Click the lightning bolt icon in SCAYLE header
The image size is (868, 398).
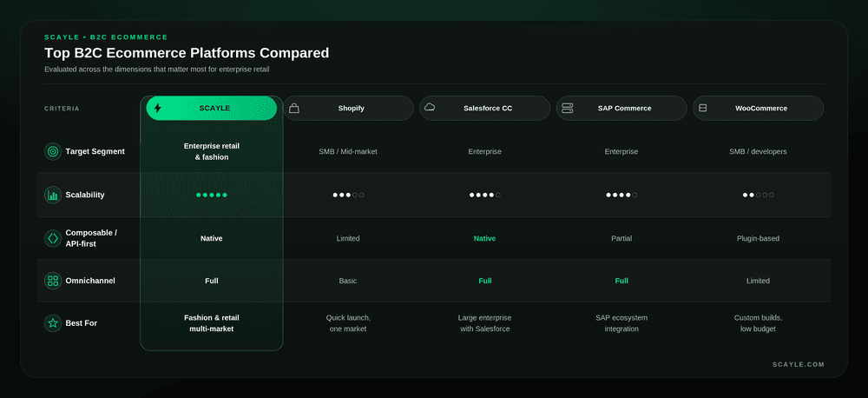(x=158, y=108)
